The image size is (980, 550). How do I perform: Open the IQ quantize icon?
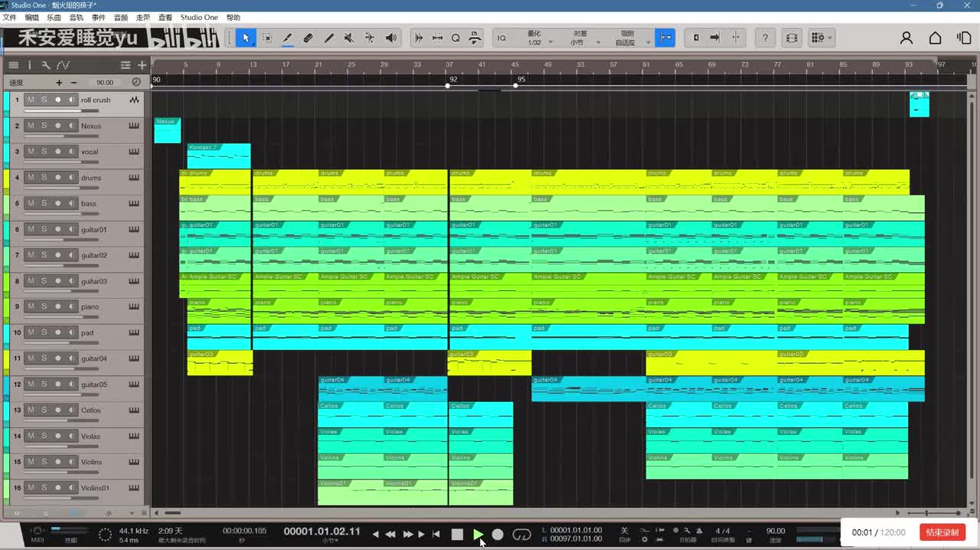[x=501, y=38]
